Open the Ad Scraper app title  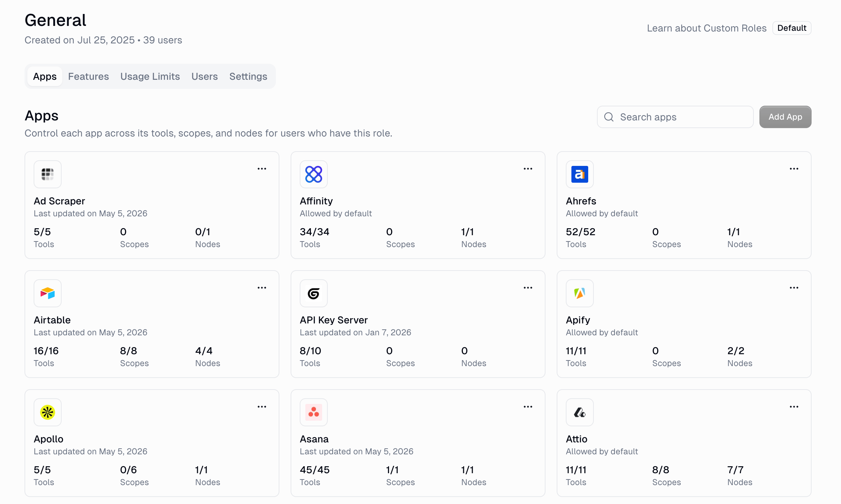coord(60,201)
